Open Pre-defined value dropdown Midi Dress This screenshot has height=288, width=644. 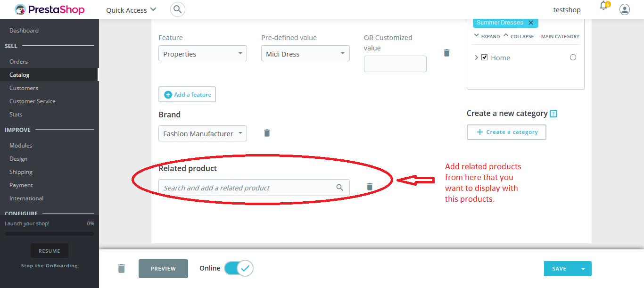pyautogui.click(x=305, y=54)
